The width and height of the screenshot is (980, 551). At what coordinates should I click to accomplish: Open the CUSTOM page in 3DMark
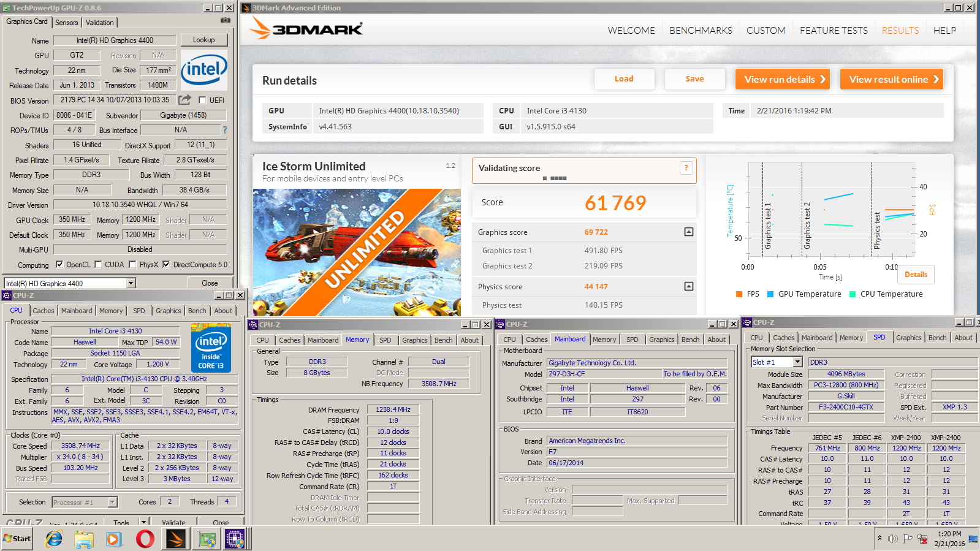tap(765, 30)
